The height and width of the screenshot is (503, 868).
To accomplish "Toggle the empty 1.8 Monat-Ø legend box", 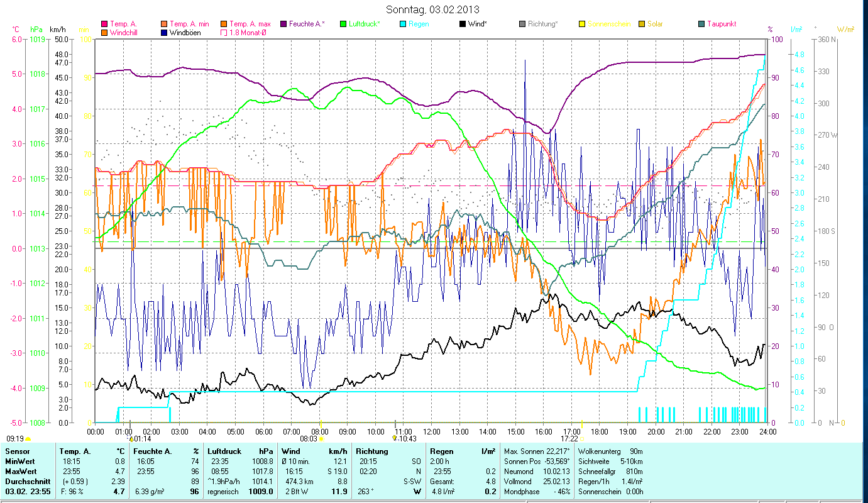I will pyautogui.click(x=224, y=32).
